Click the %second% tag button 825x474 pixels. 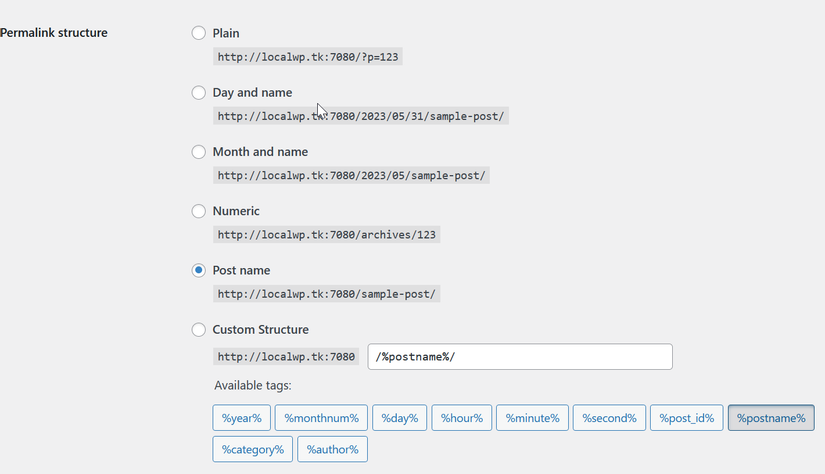pos(609,418)
